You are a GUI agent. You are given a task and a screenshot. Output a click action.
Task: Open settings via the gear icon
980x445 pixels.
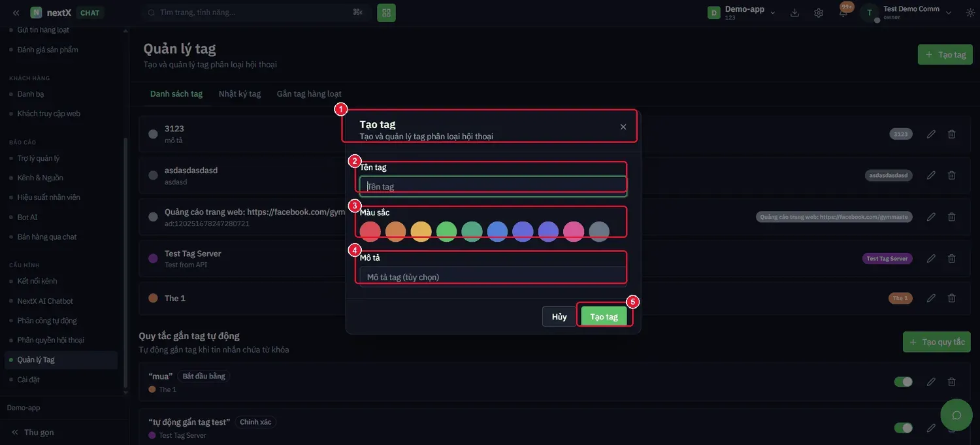[819, 12]
